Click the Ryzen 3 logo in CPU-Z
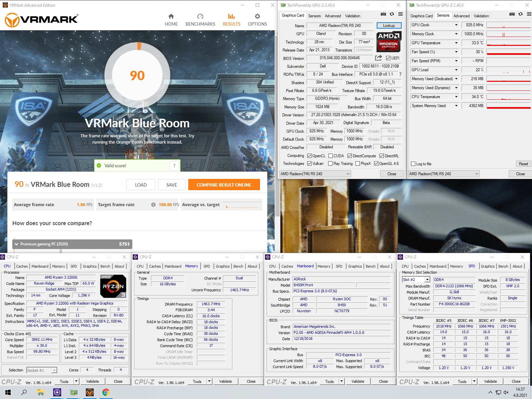Viewport: 532px width, 399px height. point(113,286)
